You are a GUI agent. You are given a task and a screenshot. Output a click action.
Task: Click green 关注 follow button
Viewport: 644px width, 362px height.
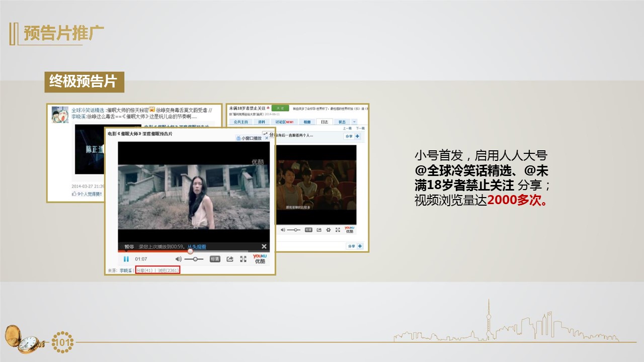[280, 108]
